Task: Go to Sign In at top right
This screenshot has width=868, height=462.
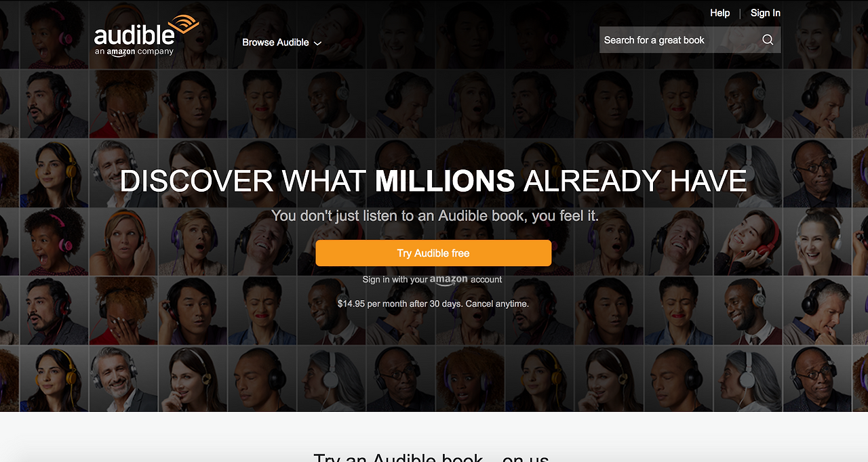Action: [765, 13]
